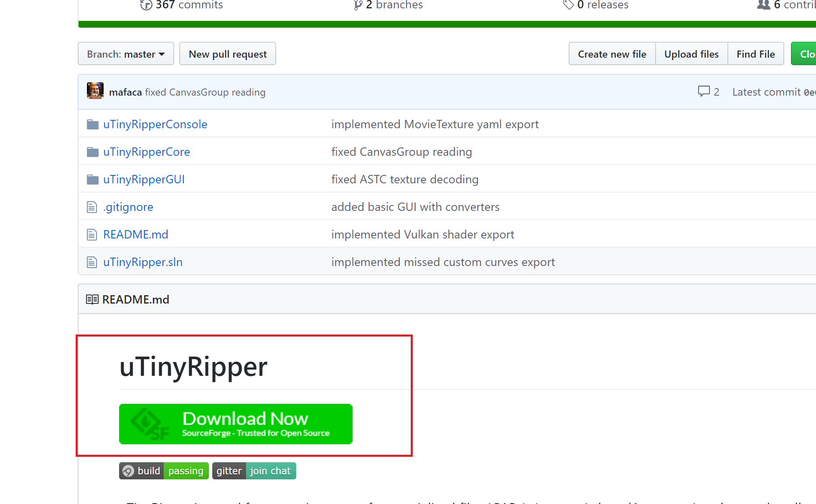816x504 pixels.
Task: Click the New pull request button
Action: (228, 54)
